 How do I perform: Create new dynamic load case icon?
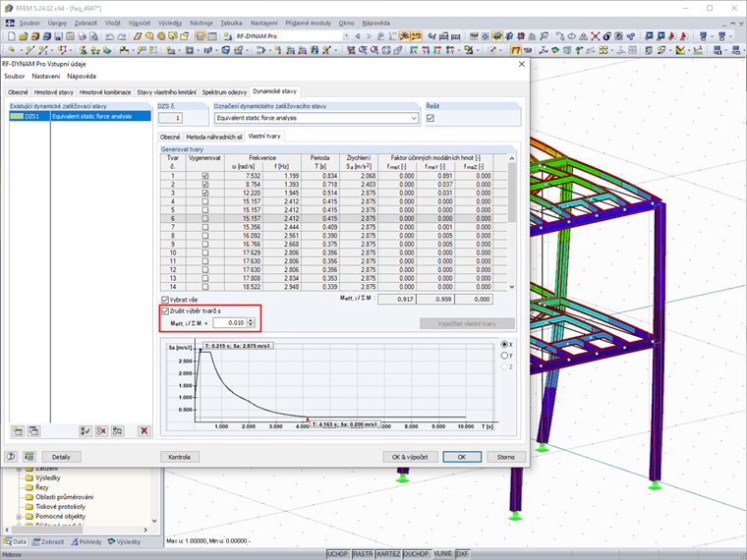pyautogui.click(x=18, y=431)
